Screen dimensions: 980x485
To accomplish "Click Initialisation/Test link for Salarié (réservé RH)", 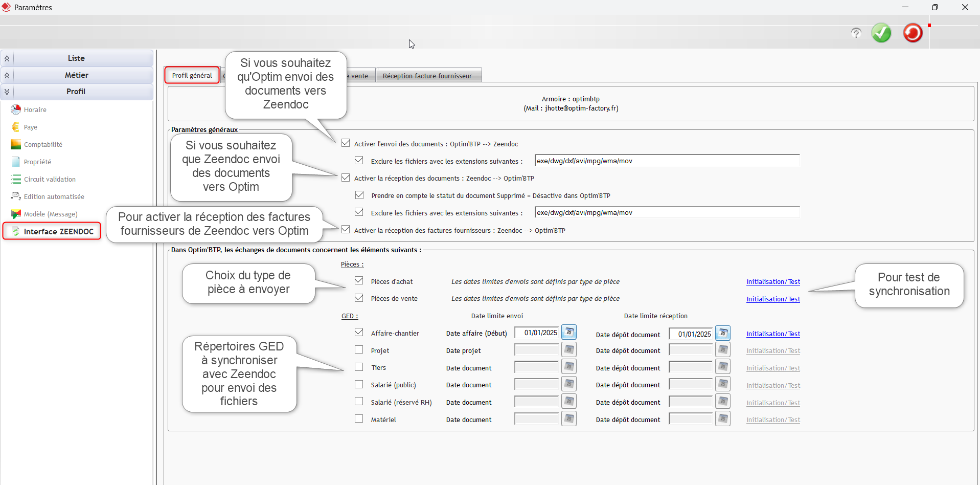I will click(x=773, y=403).
